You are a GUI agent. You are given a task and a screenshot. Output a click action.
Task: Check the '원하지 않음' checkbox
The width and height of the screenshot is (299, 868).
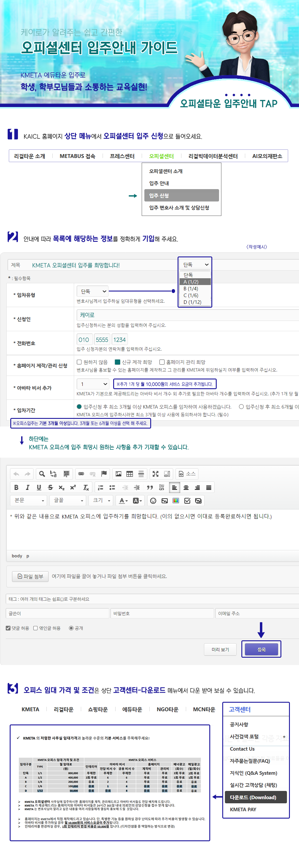[x=79, y=362]
